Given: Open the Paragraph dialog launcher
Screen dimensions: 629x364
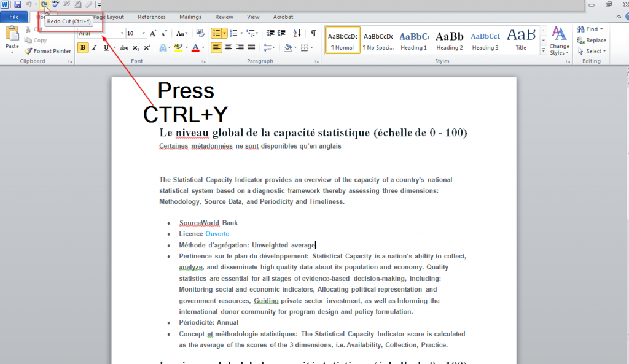Looking at the screenshot, I should [x=316, y=61].
